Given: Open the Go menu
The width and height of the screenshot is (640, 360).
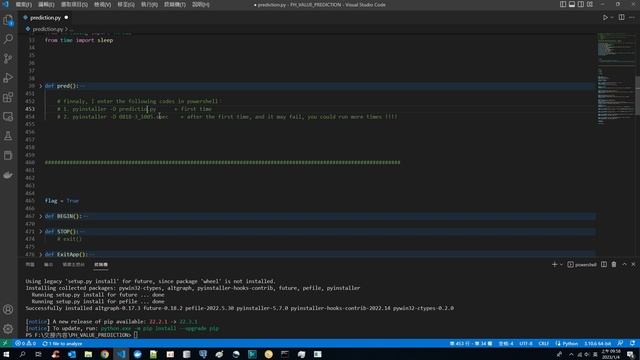Looking at the screenshot, I should (x=126, y=4).
